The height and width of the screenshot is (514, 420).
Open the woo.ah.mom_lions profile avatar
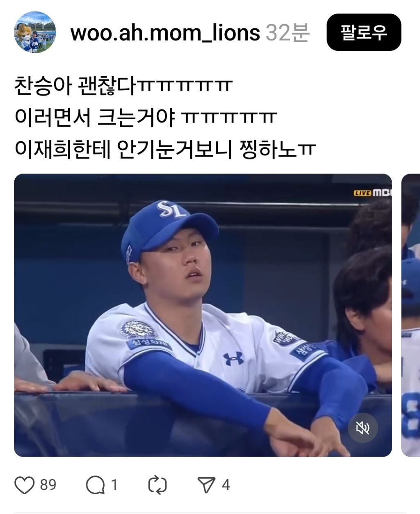(x=35, y=32)
